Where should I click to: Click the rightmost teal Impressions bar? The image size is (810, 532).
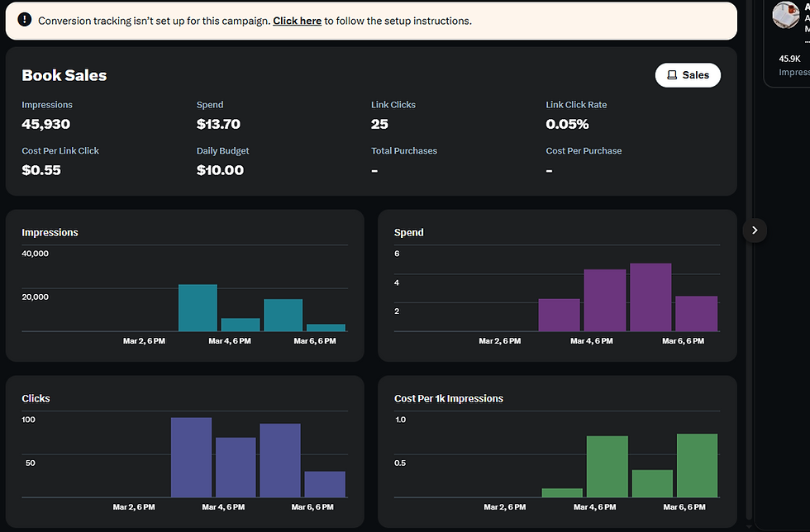pyautogui.click(x=326, y=327)
